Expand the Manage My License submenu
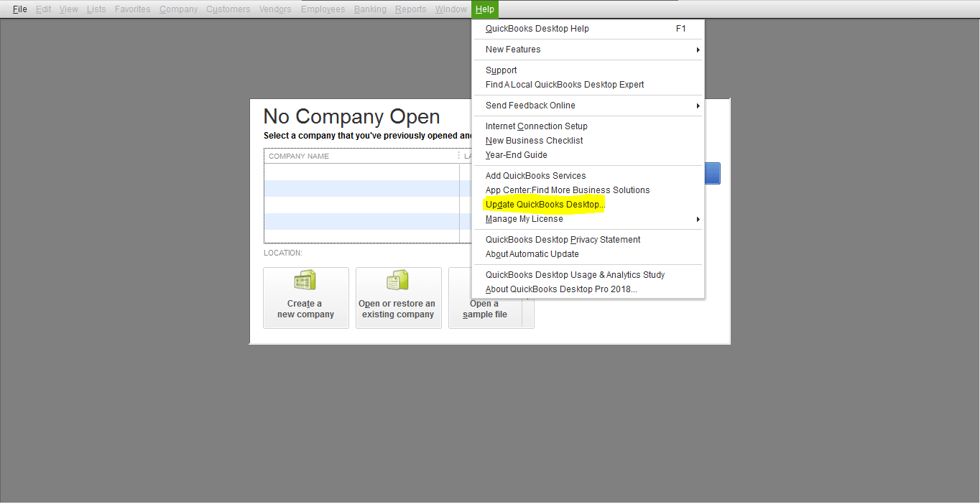The image size is (980, 504). pos(588,219)
